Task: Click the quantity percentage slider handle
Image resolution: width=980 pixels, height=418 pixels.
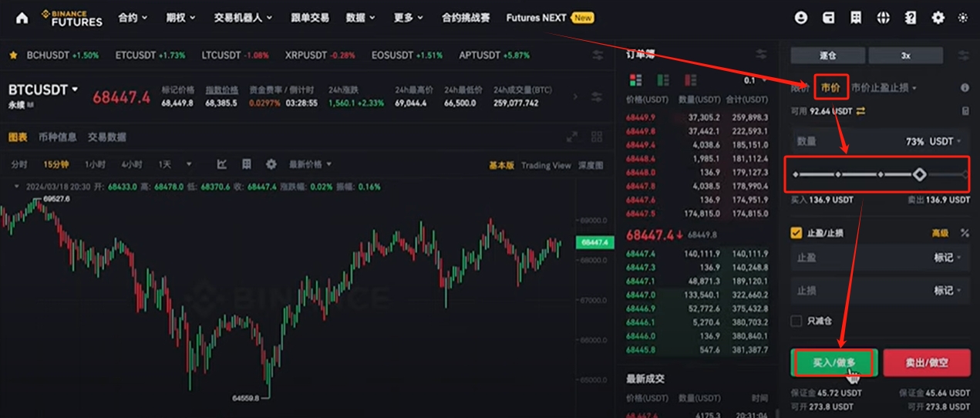Action: tap(919, 175)
